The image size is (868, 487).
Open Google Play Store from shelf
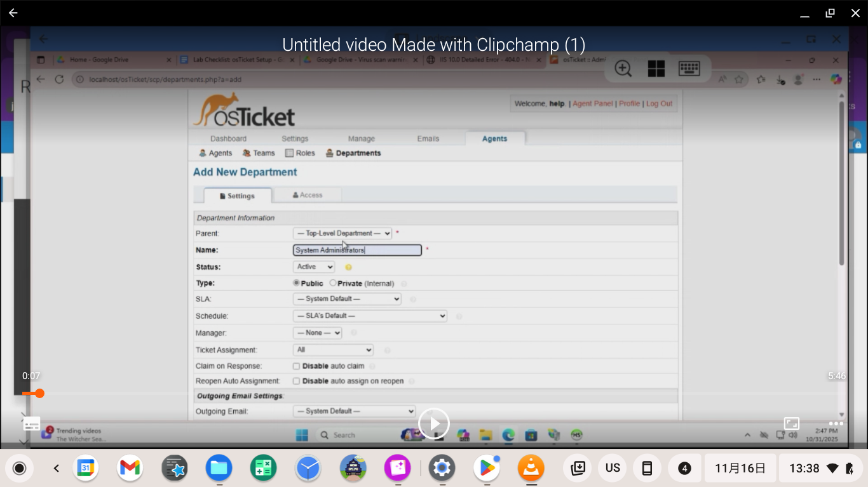pos(487,469)
